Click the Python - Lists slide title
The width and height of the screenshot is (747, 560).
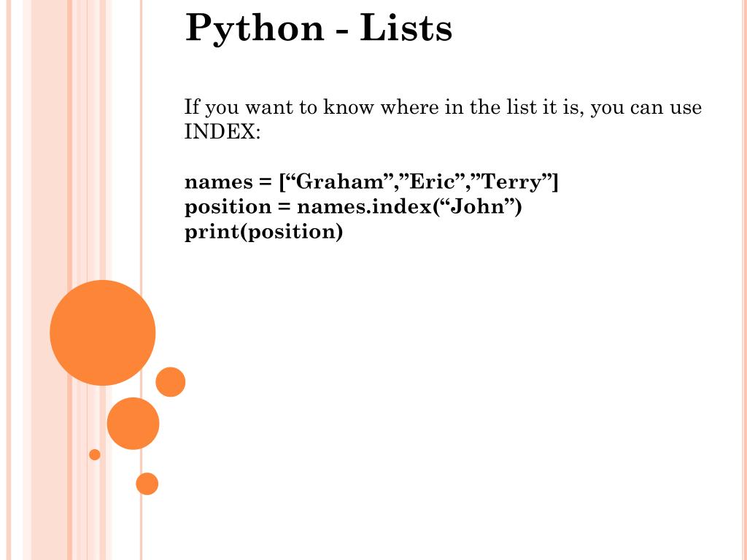click(318, 28)
